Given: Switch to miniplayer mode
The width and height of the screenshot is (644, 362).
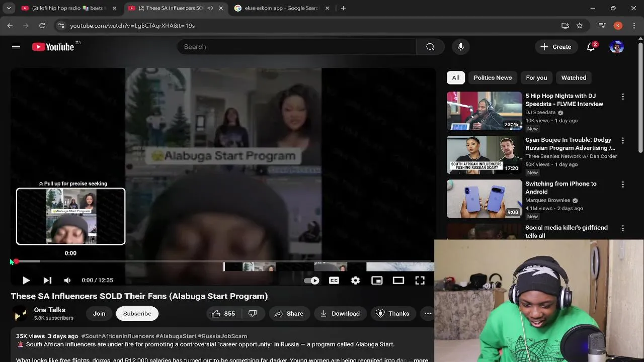Looking at the screenshot, I should click(377, 281).
